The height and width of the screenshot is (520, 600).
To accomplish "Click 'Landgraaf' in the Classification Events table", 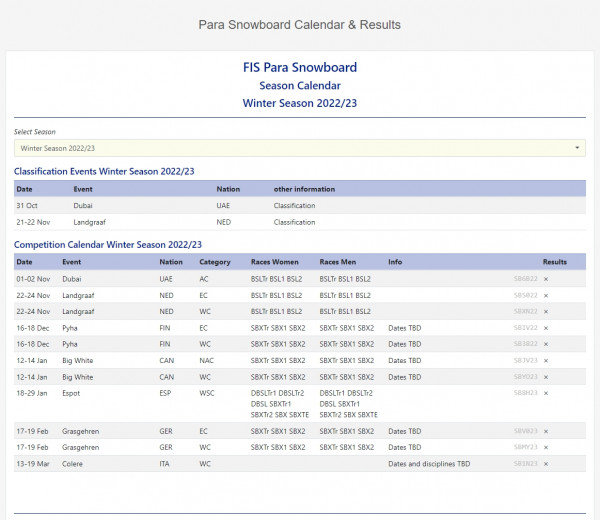I will click(x=90, y=222).
